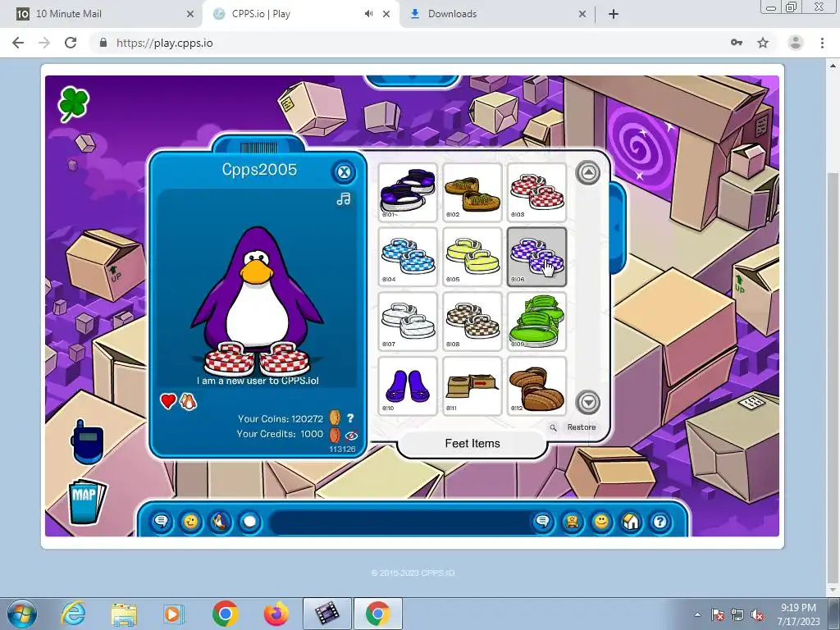Click the browser back arrow
This screenshot has height=630, width=840.
[18, 43]
